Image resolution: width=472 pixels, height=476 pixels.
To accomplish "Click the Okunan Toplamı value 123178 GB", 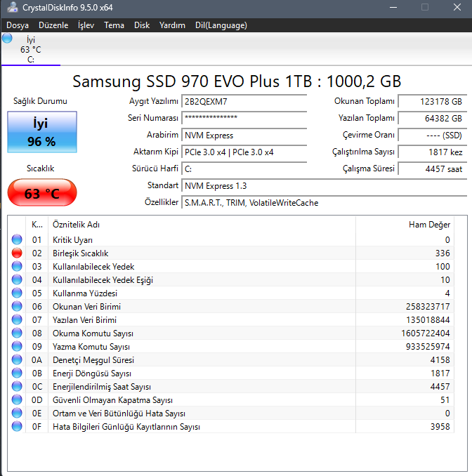I will [x=433, y=101].
